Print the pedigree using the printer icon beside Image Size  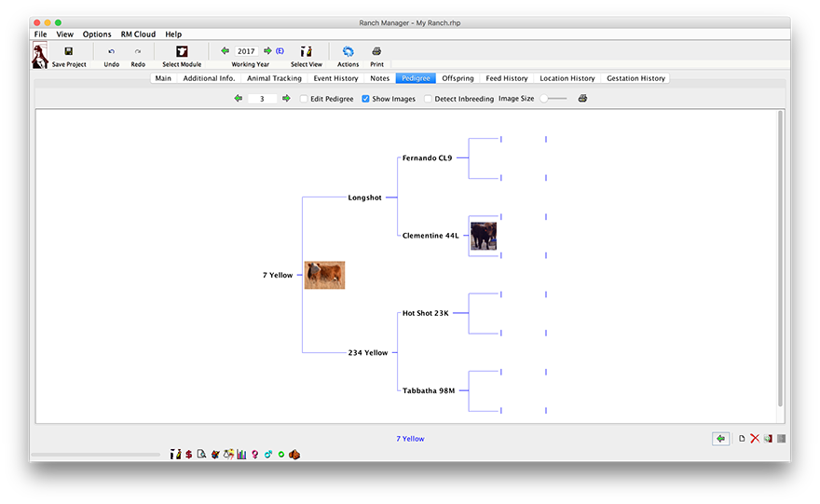point(582,99)
